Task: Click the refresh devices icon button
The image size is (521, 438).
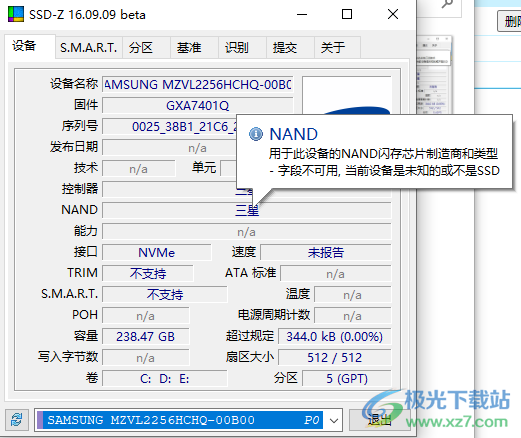Action: coord(17,420)
